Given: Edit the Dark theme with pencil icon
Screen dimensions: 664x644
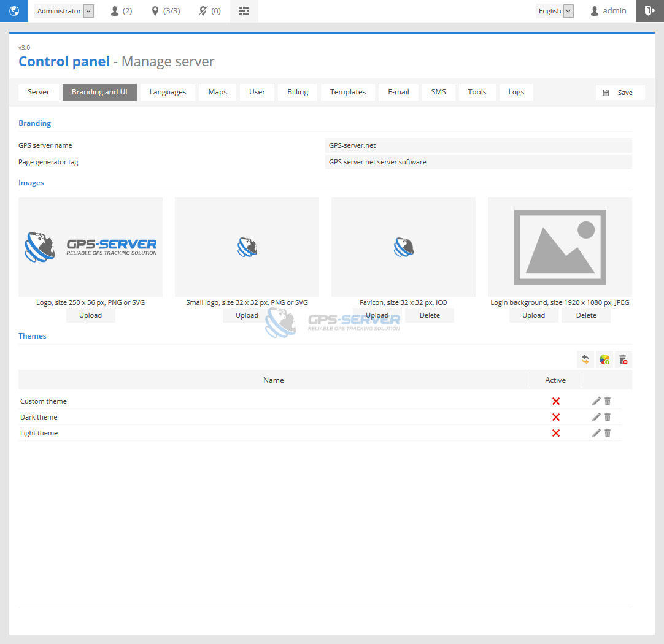Looking at the screenshot, I should pyautogui.click(x=596, y=417).
